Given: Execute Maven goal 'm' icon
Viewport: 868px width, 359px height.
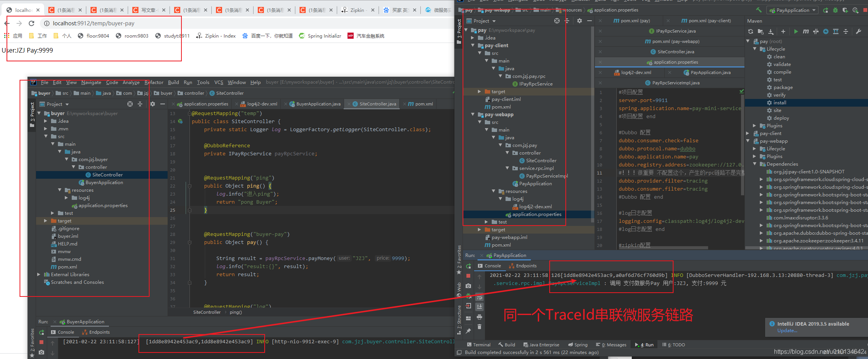Looking at the screenshot, I should click(806, 31).
